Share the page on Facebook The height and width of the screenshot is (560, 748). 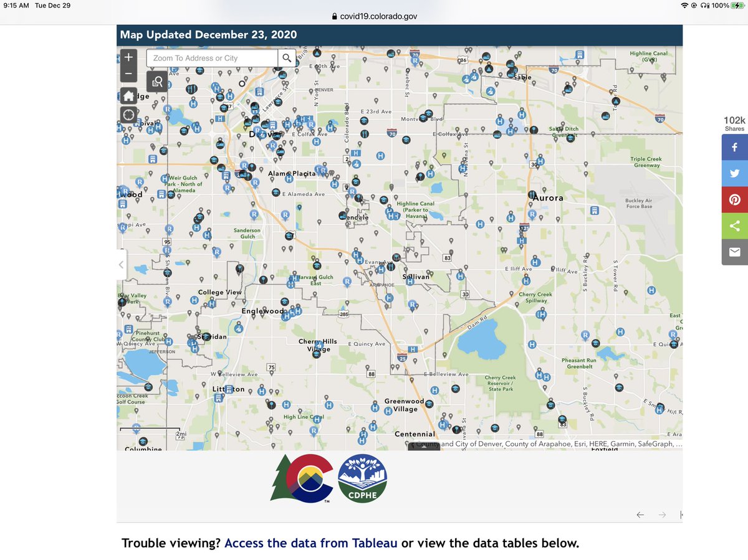pos(735,147)
